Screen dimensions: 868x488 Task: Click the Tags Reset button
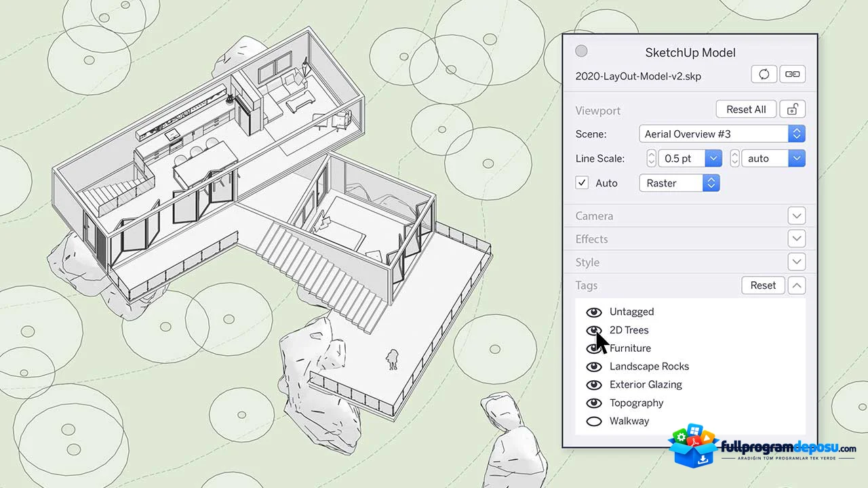pos(763,285)
